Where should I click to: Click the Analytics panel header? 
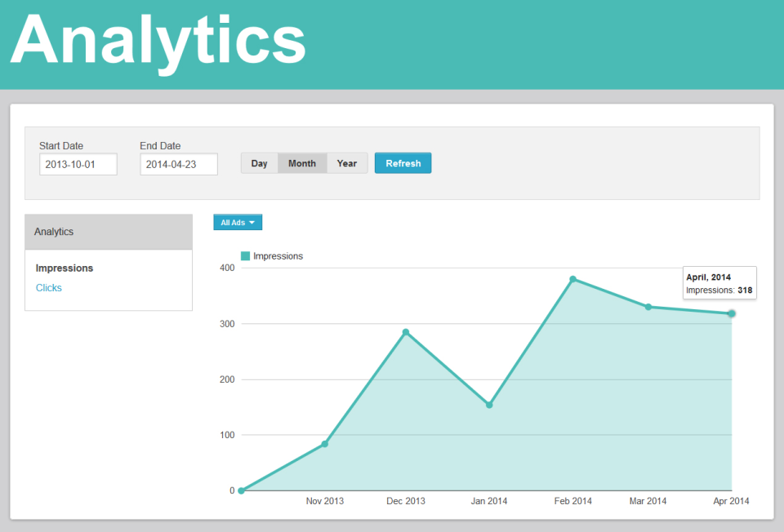[53, 231]
